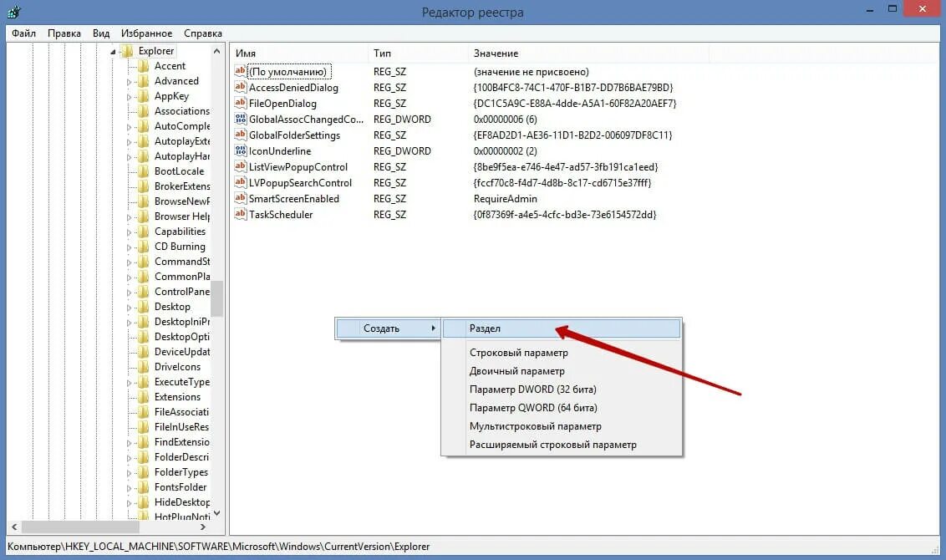This screenshot has width=946, height=560.
Task: Select the RequireAdmin value cell
Action: [x=506, y=199]
